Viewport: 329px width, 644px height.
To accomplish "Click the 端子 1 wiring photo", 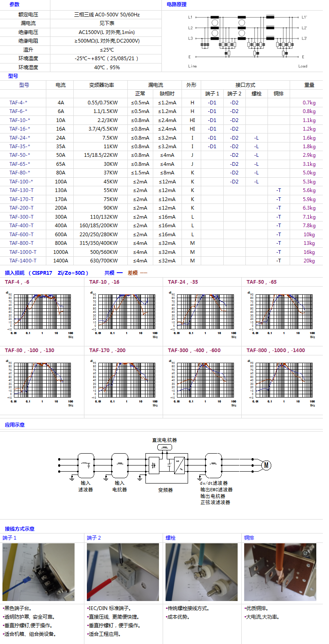I will [39, 572].
